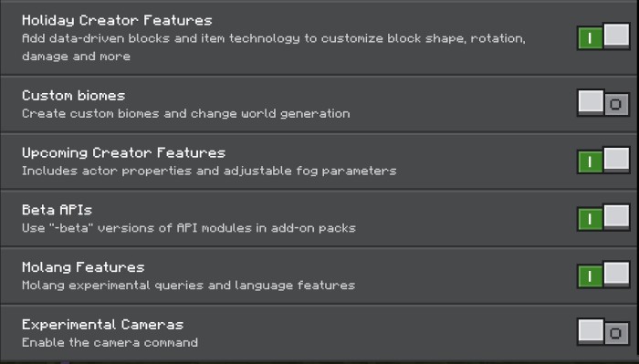The image size is (639, 364).
Task: Click the Holiday Creator Features title
Action: pyautogui.click(x=117, y=20)
